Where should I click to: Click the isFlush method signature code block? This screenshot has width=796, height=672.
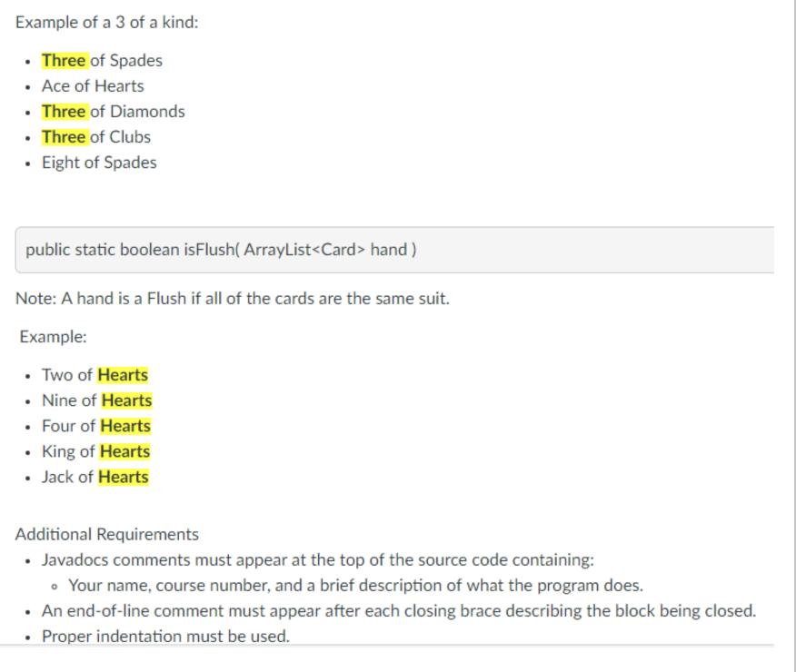(x=394, y=250)
